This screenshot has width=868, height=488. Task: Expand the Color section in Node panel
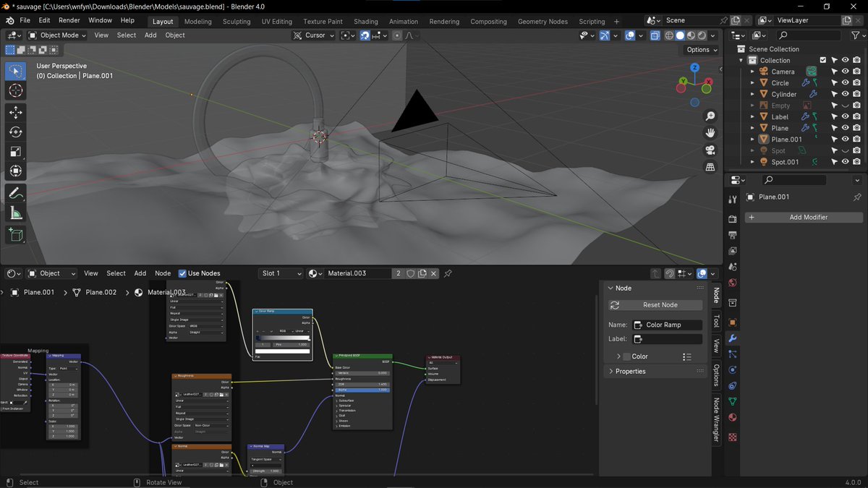619,356
